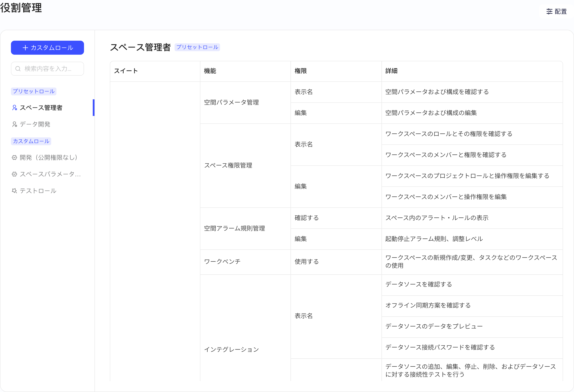Click the sidebar カスタムロール group label
This screenshot has width=574, height=392.
click(31, 141)
